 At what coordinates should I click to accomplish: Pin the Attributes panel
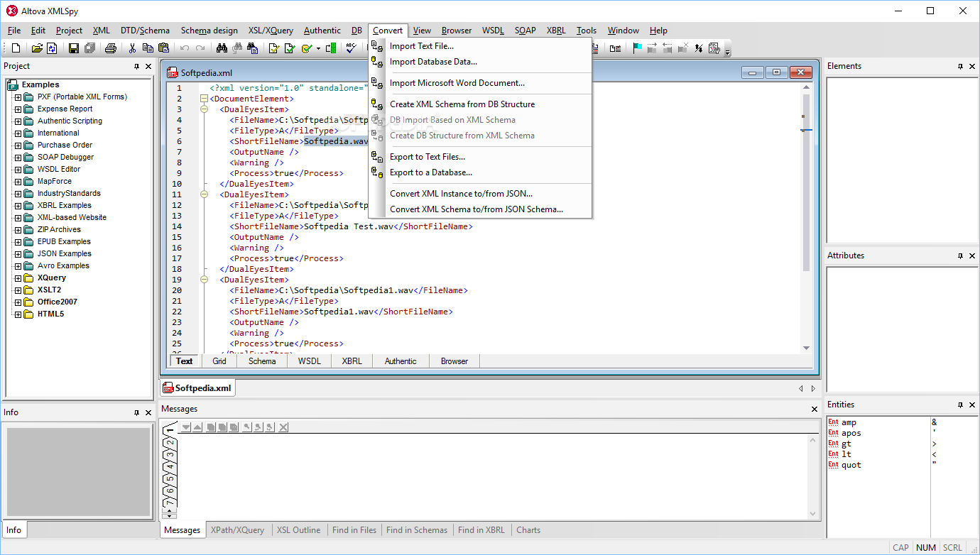[960, 255]
